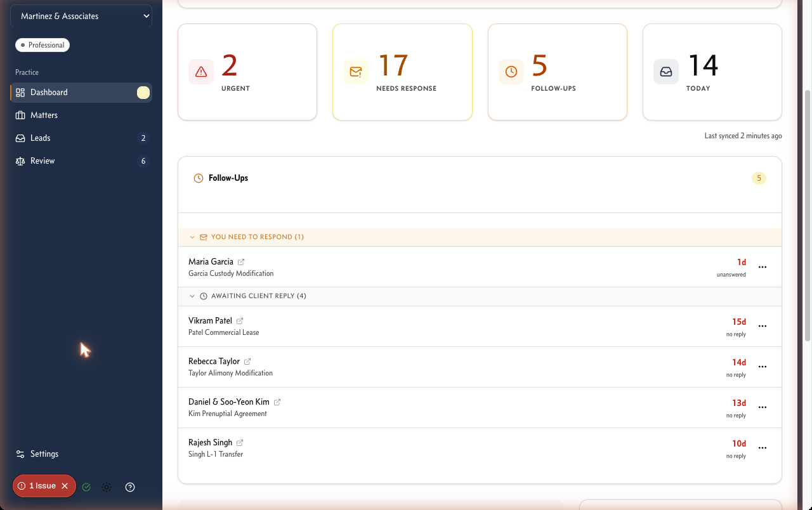Open more options for Maria Garcia row
The width and height of the screenshot is (812, 510).
tap(763, 267)
